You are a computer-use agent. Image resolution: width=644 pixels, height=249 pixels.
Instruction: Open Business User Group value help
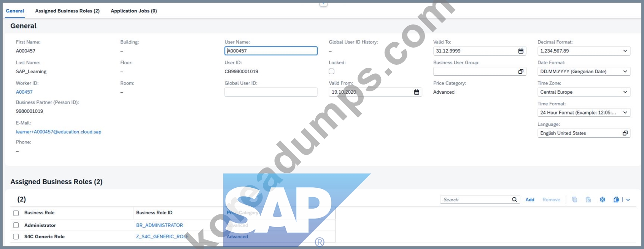pos(521,72)
